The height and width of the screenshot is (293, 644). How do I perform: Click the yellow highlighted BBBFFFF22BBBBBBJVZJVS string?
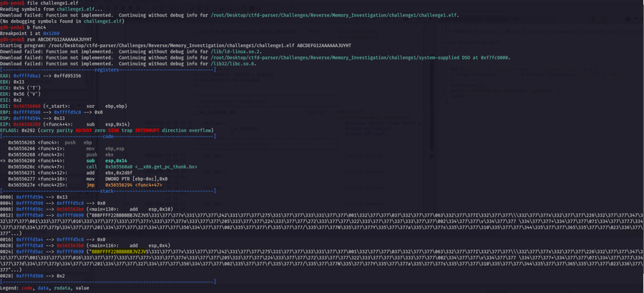tap(119, 252)
